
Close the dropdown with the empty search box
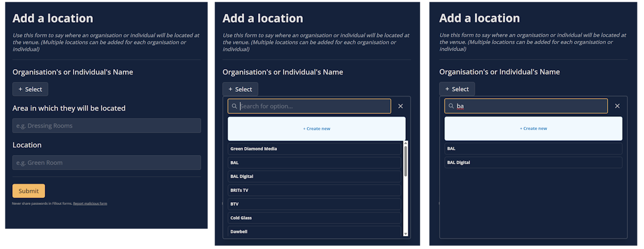(x=400, y=106)
